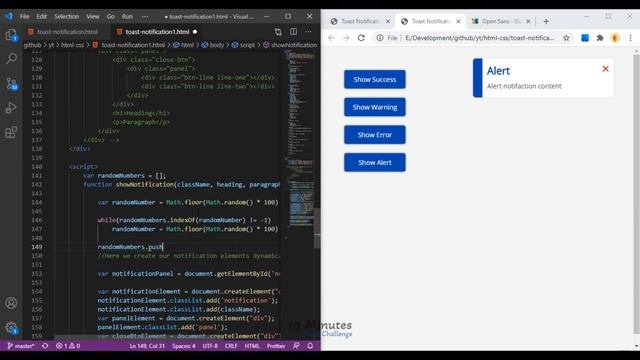Screen dimensions: 640x360
Task: Click the blue extension icon in Chrome toolbar
Action: point(585,38)
